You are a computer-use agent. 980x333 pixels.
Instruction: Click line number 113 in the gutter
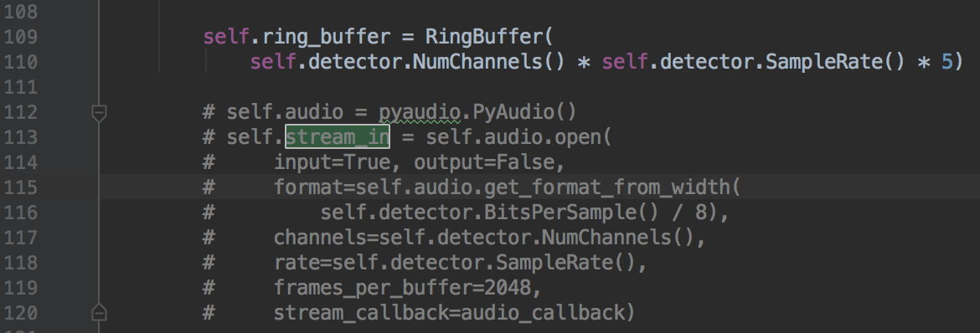point(21,137)
